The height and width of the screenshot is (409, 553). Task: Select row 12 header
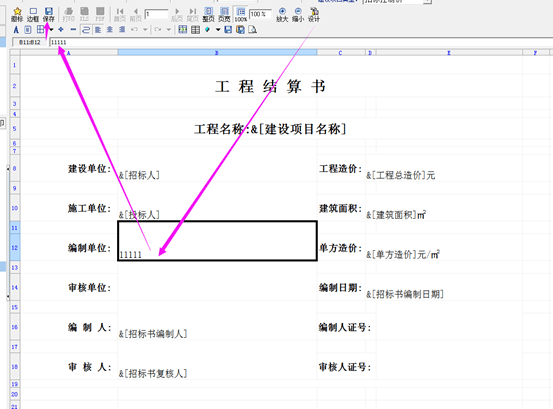[14, 248]
